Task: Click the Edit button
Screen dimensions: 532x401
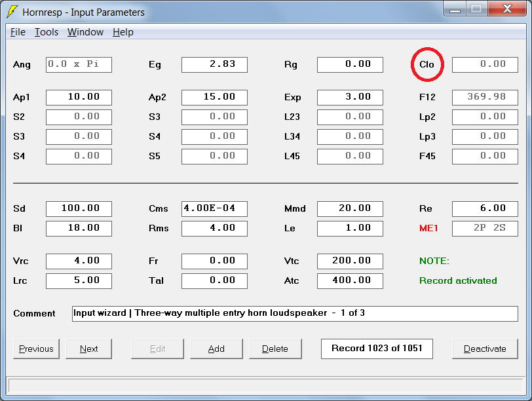Action: tap(157, 349)
